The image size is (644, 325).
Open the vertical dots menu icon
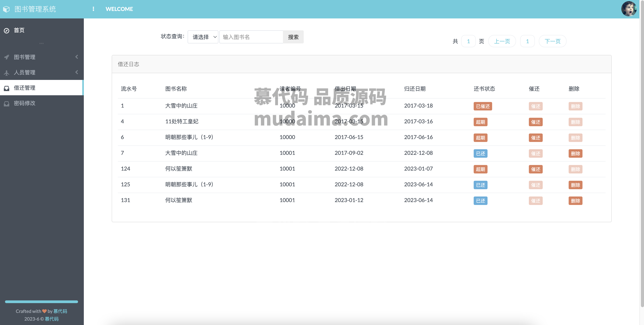click(93, 9)
